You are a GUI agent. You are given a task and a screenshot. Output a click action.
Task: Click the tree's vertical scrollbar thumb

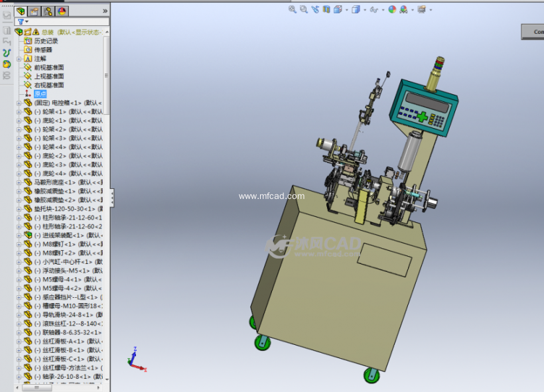pyautogui.click(x=107, y=75)
